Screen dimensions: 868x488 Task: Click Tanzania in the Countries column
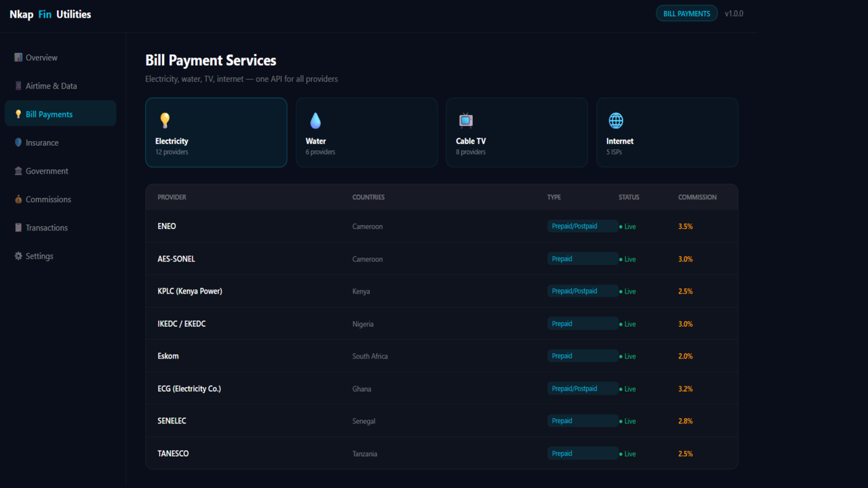click(365, 453)
